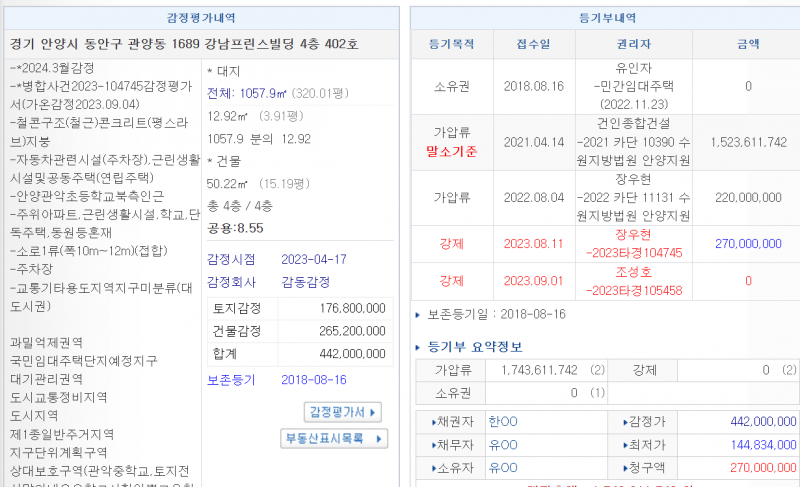Select the 등기부내역 panel header
The width and height of the screenshot is (800, 487).
[x=603, y=18]
